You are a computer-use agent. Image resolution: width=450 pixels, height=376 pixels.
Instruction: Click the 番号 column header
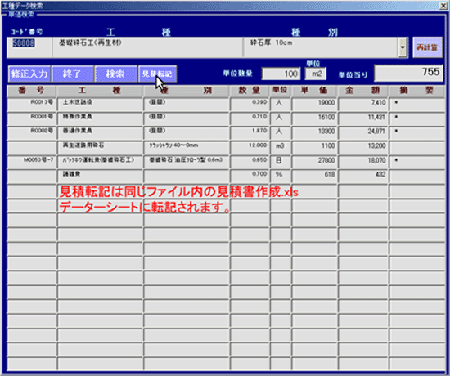(32, 91)
